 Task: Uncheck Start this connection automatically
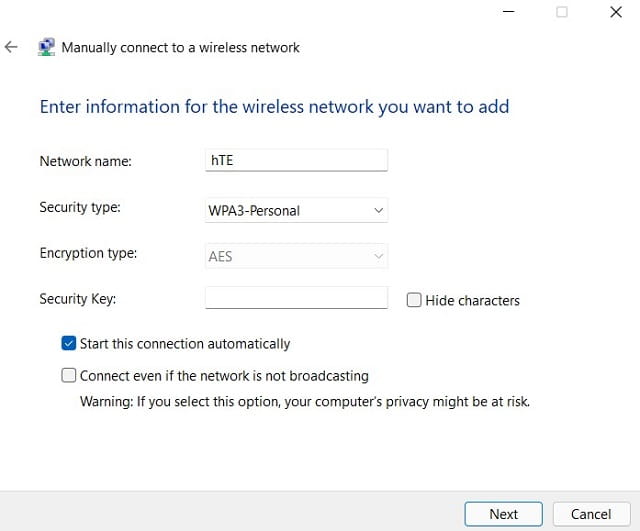69,344
